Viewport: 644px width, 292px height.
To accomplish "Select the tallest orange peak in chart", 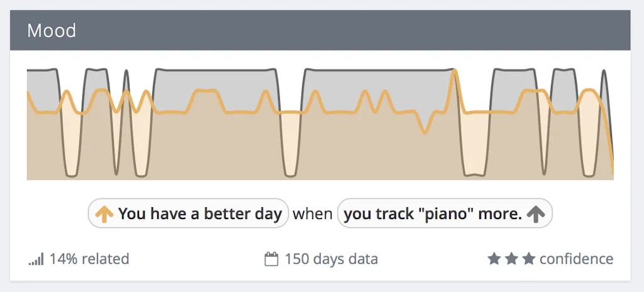I will (454, 70).
